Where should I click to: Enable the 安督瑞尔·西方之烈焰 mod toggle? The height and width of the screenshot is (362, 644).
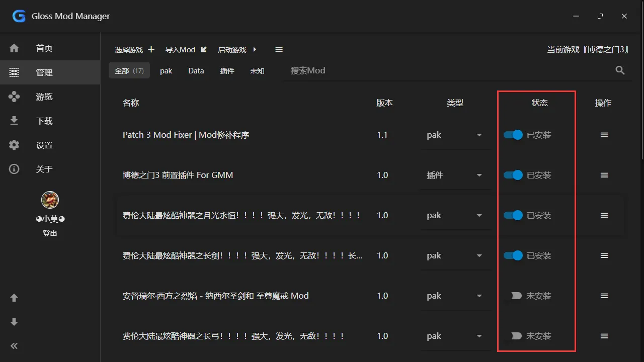click(513, 296)
